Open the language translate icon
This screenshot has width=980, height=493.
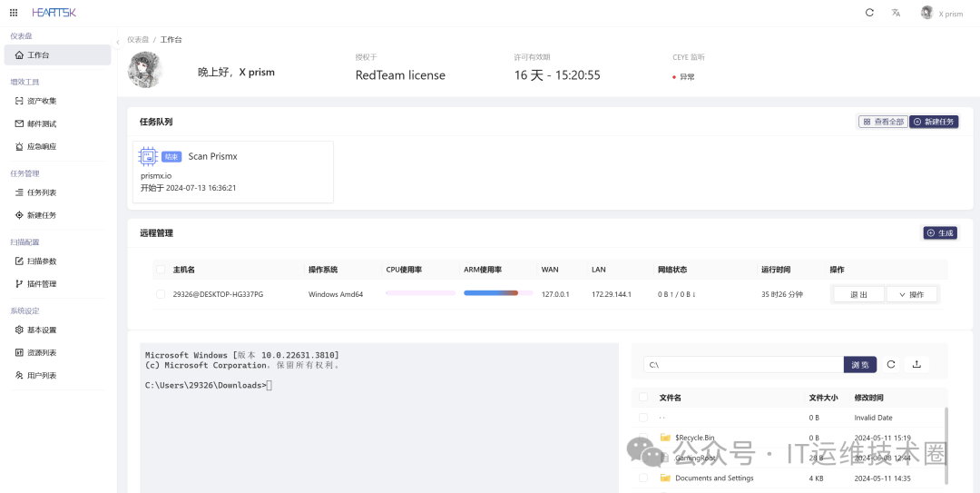point(896,13)
